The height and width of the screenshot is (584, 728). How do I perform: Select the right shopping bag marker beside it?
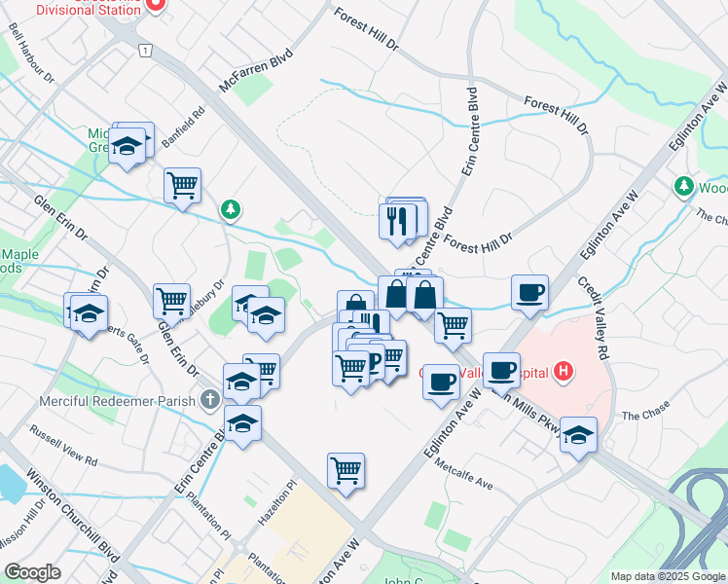coord(424,297)
